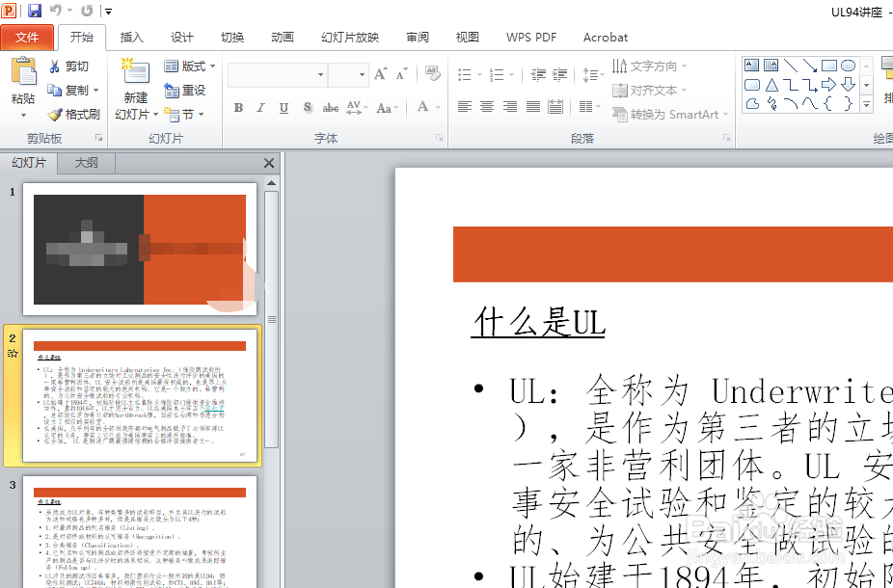The height and width of the screenshot is (588, 893).
Task: Select horizontal text box shape
Action: (752, 65)
